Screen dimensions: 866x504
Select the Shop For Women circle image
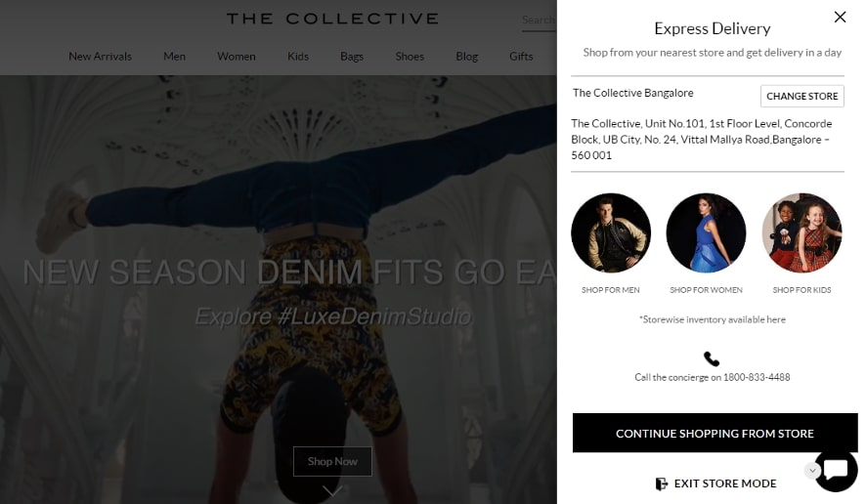tap(706, 233)
